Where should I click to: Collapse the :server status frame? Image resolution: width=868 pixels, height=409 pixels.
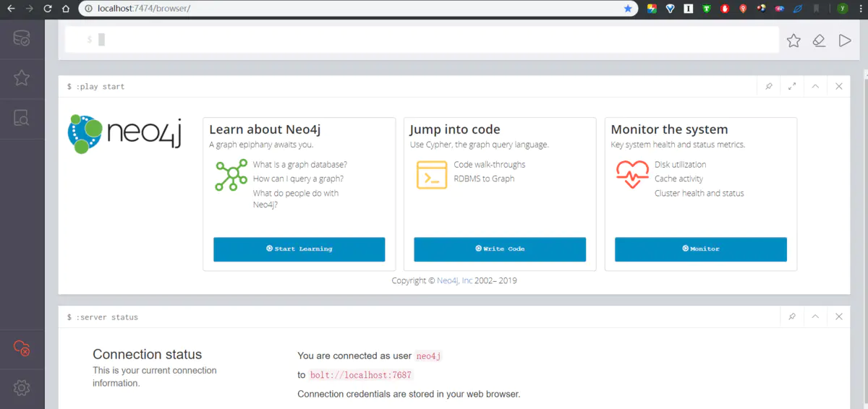[815, 317]
